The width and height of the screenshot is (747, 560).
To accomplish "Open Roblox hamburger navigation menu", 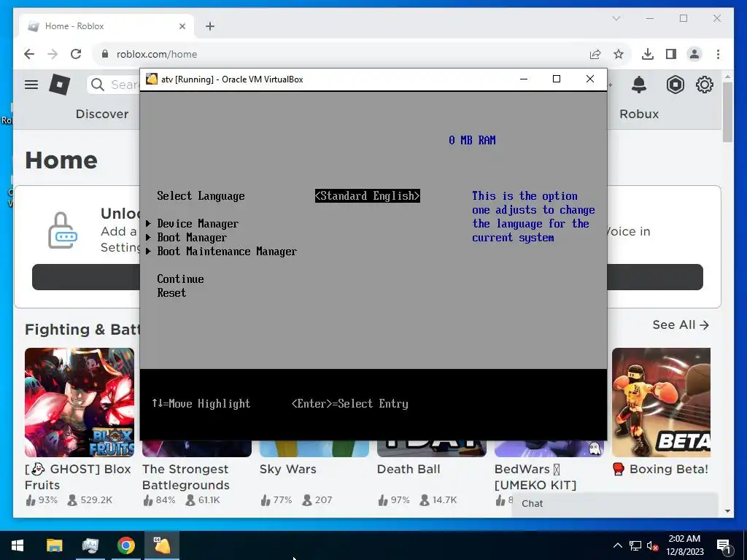I will coord(31,85).
